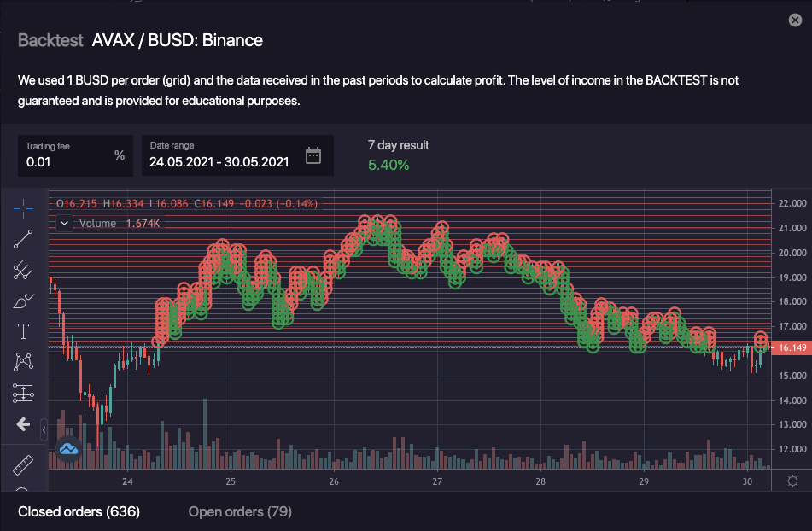Close the Backtest dialog

click(x=795, y=20)
